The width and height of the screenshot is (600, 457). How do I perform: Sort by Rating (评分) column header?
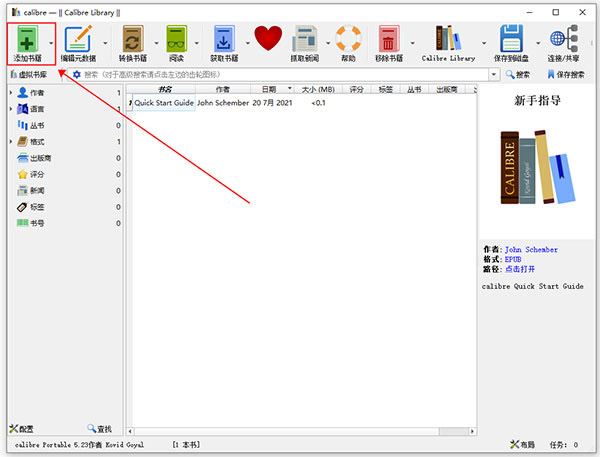pyautogui.click(x=357, y=89)
